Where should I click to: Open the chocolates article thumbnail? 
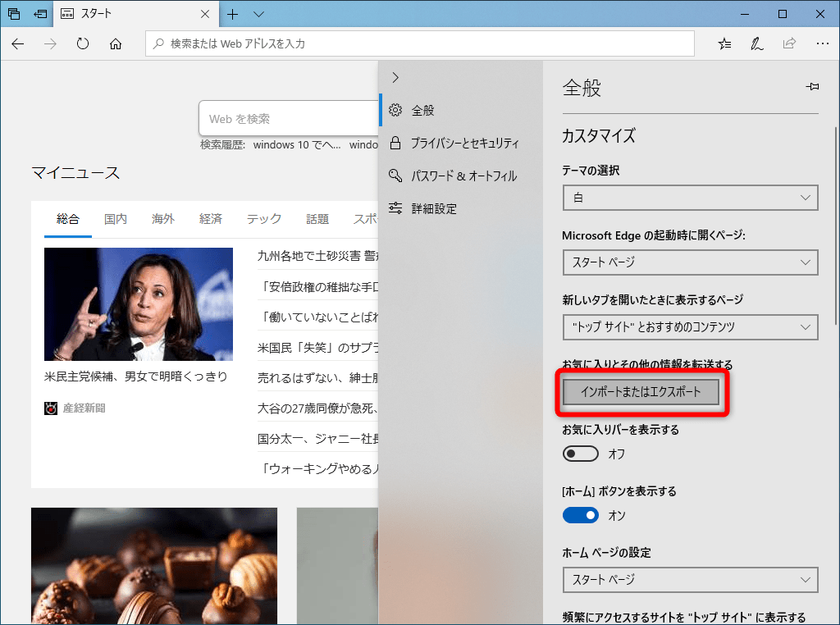pos(154,566)
